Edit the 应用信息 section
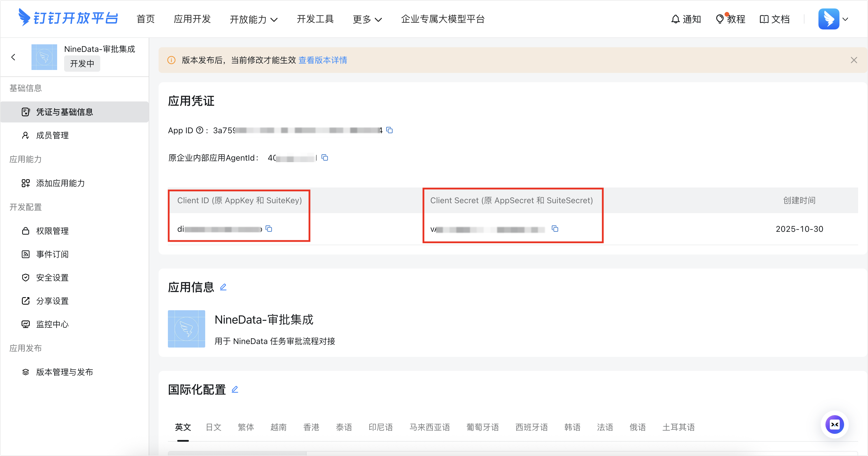This screenshot has height=456, width=868. point(223,287)
